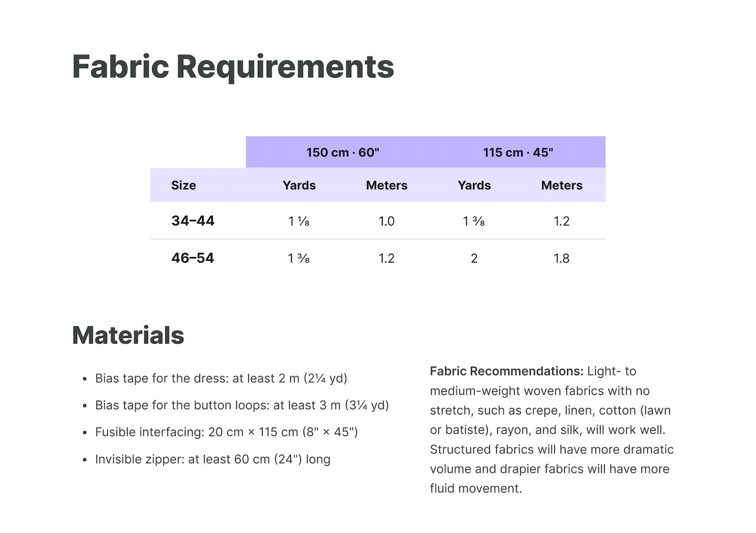Click the bias tape for button loops item
This screenshot has height=533, width=756.
point(242,406)
